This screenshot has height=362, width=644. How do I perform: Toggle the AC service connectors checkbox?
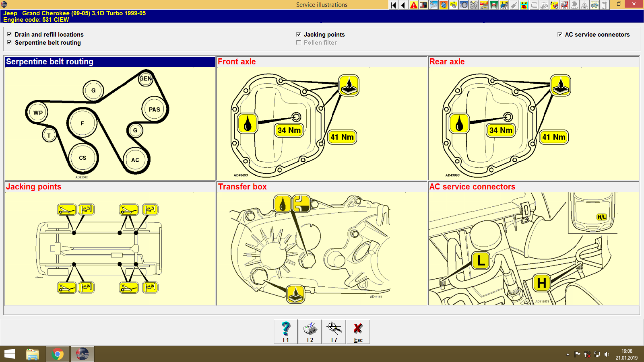(x=560, y=34)
